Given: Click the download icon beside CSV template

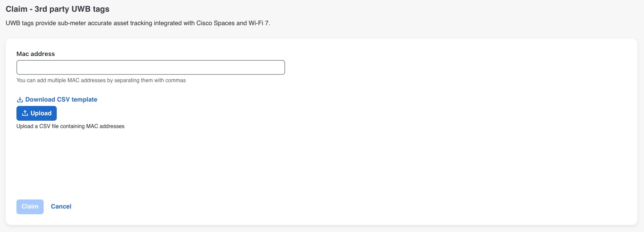Looking at the screenshot, I should coord(20,100).
